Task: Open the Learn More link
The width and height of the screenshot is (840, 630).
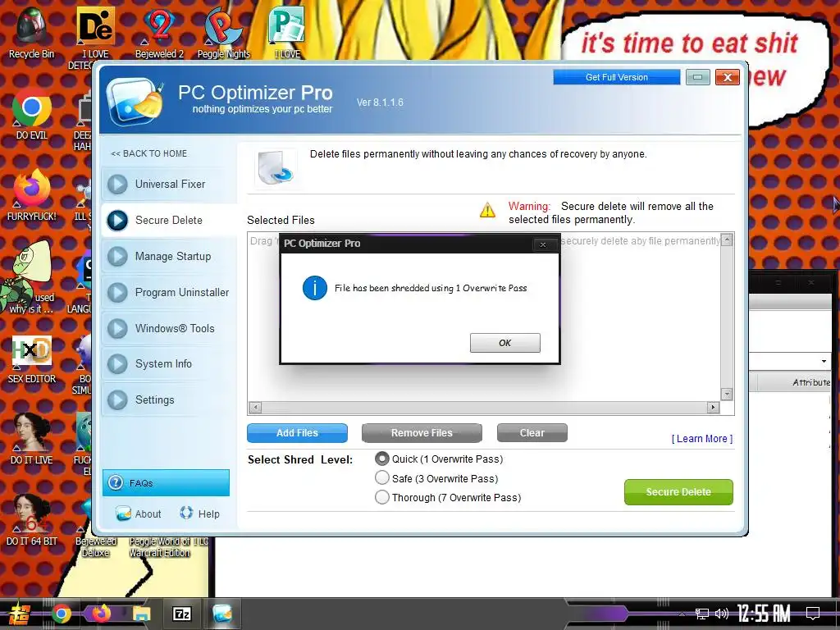Action: coord(702,439)
